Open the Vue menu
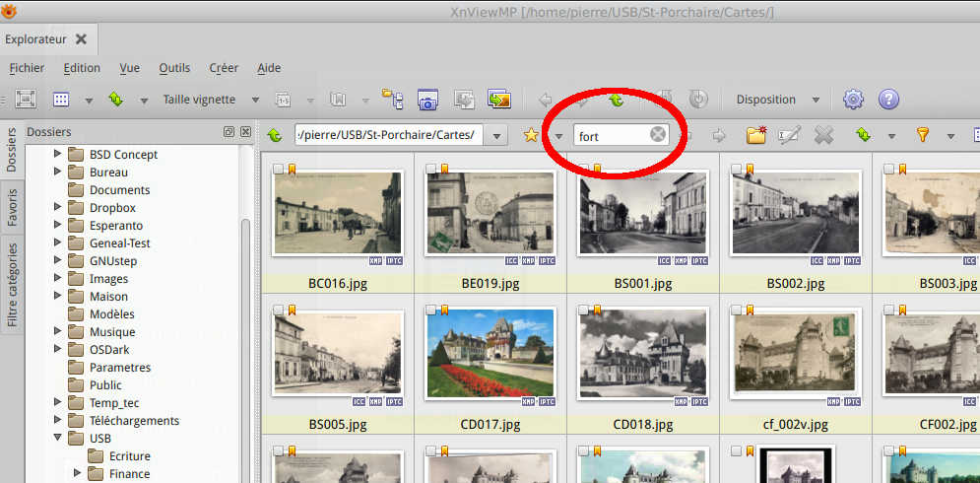The width and height of the screenshot is (980, 483). coord(129,68)
